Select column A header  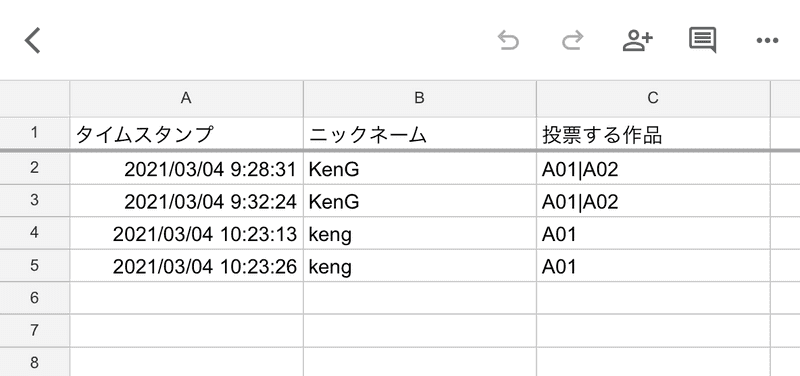point(186,98)
